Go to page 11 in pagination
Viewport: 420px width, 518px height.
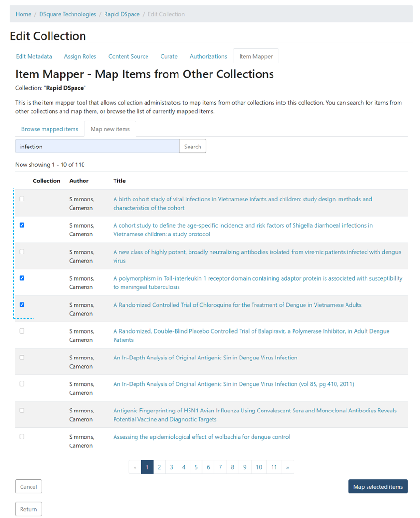coord(274,467)
